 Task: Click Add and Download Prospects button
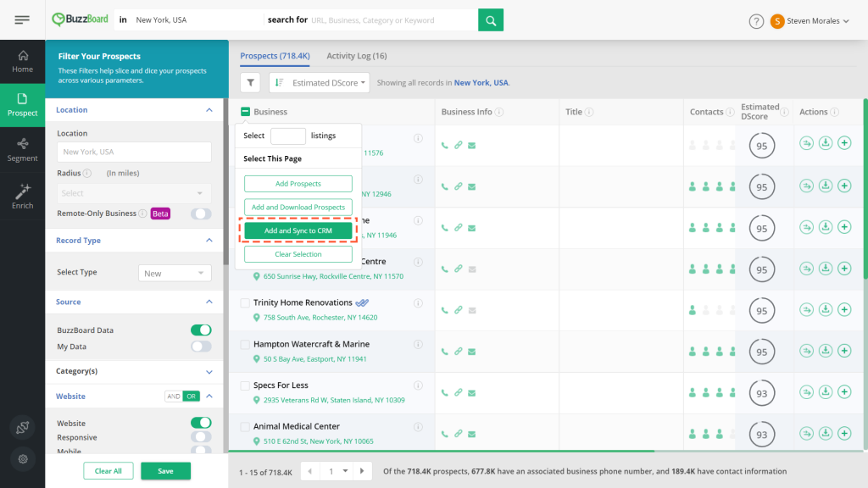(298, 207)
